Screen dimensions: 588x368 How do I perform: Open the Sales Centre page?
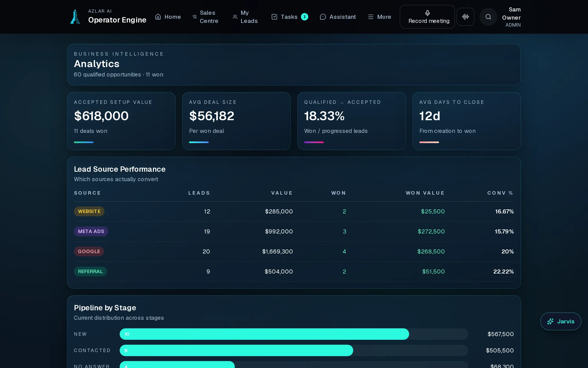[x=206, y=17]
